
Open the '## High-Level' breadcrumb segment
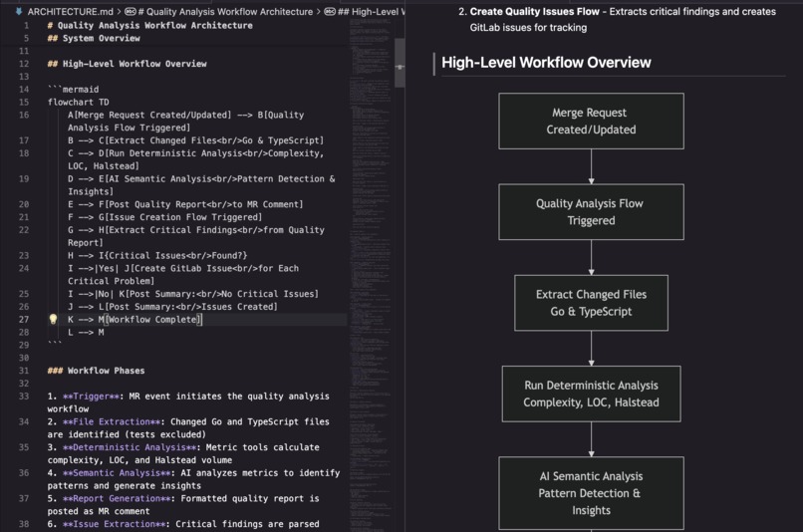point(372,11)
